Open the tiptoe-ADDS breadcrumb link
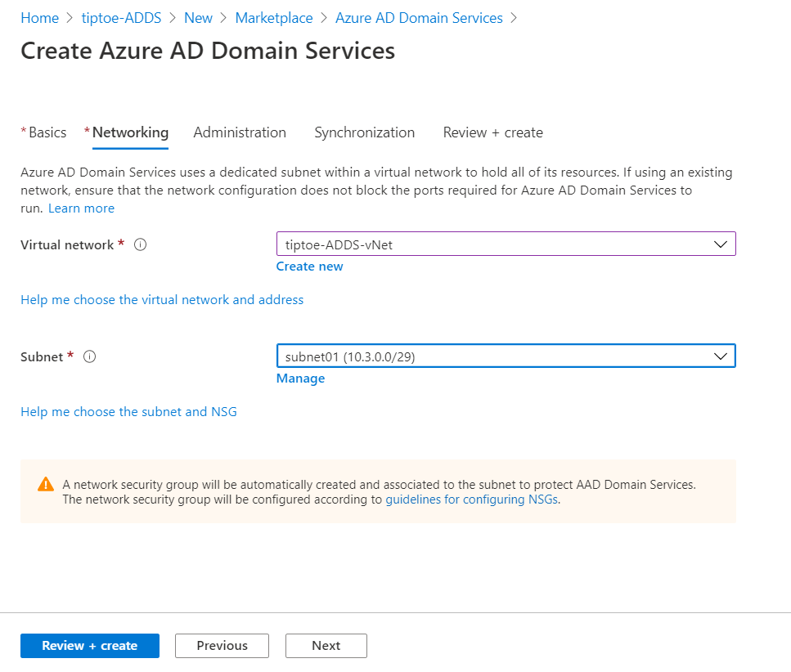This screenshot has width=791, height=672. [x=122, y=18]
